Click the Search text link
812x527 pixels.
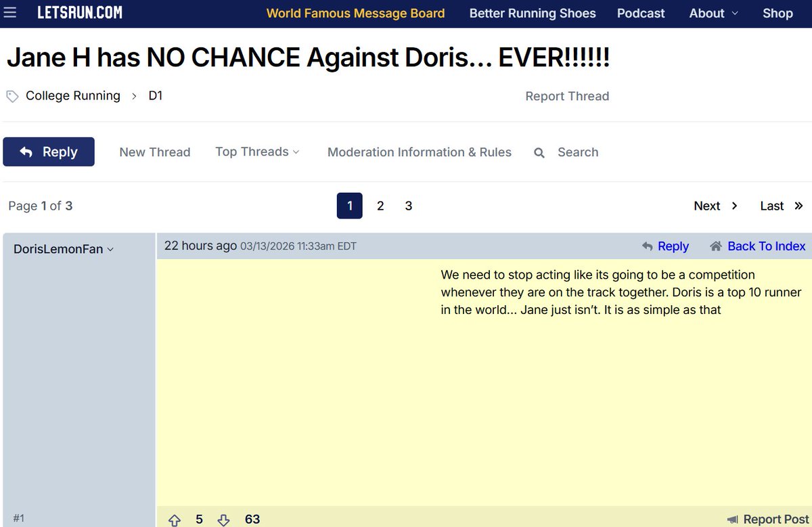(578, 152)
